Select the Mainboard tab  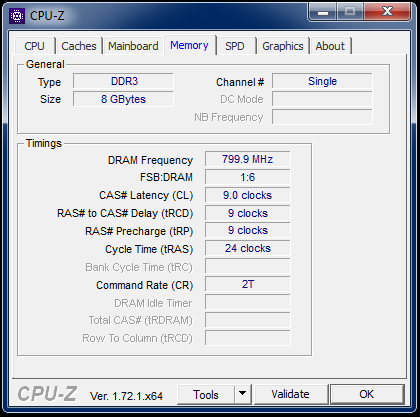[133, 46]
